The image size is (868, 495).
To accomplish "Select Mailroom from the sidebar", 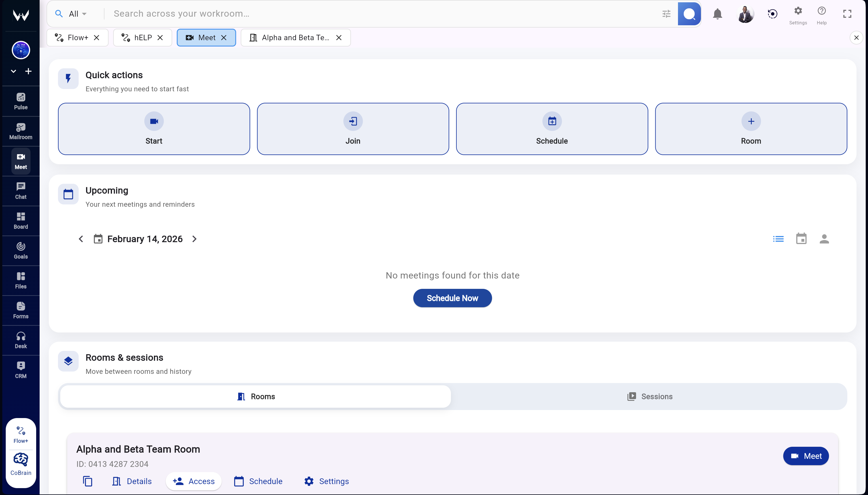I will [20, 131].
